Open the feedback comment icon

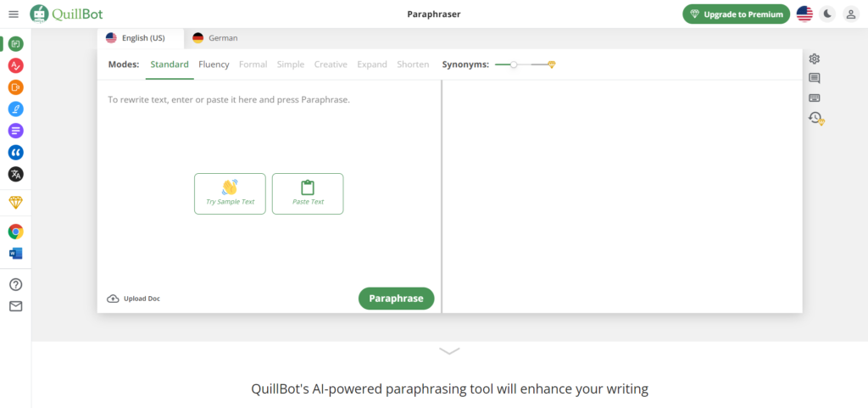click(x=815, y=78)
